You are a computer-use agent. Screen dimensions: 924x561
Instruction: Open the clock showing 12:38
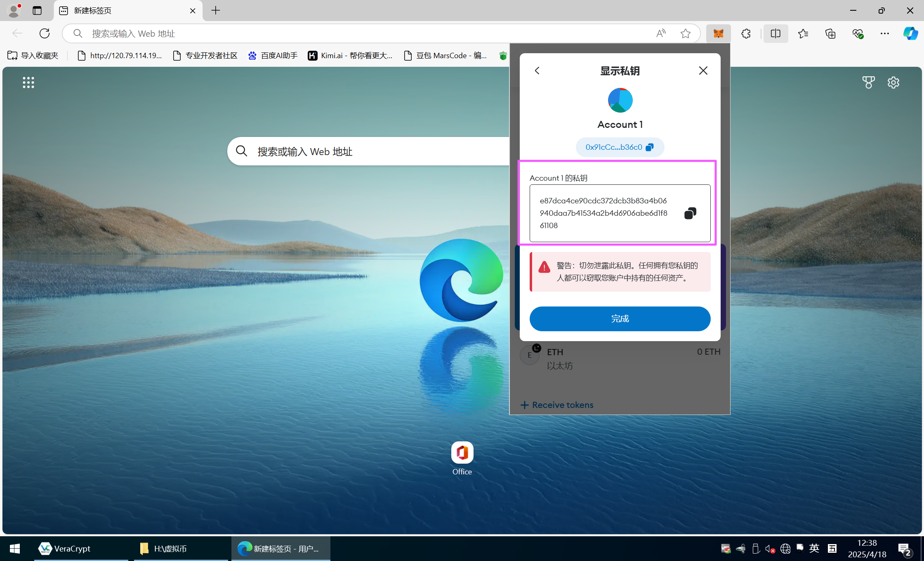coord(867,549)
